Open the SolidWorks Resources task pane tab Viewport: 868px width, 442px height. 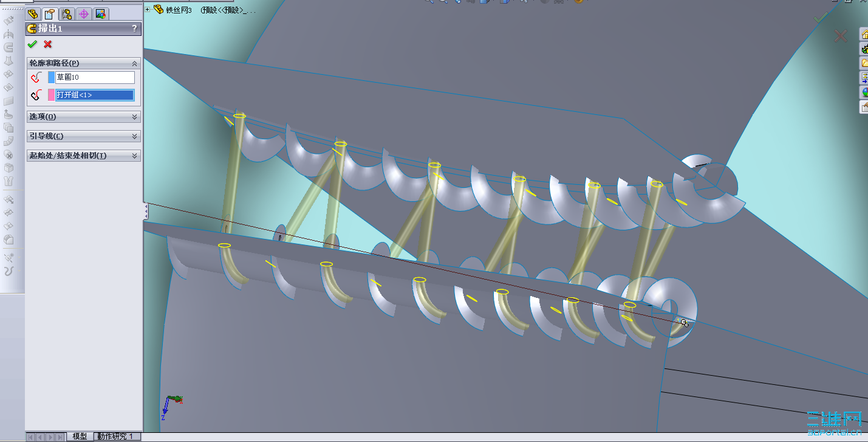pos(864,35)
